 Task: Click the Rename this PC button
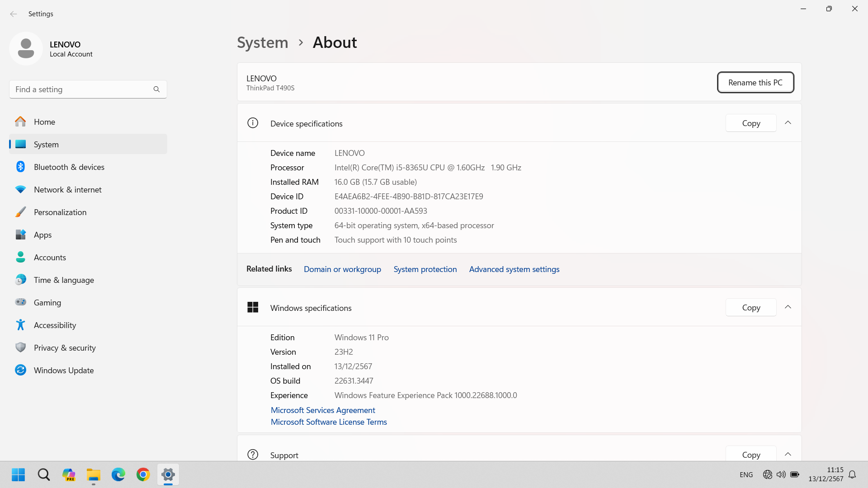tap(755, 82)
